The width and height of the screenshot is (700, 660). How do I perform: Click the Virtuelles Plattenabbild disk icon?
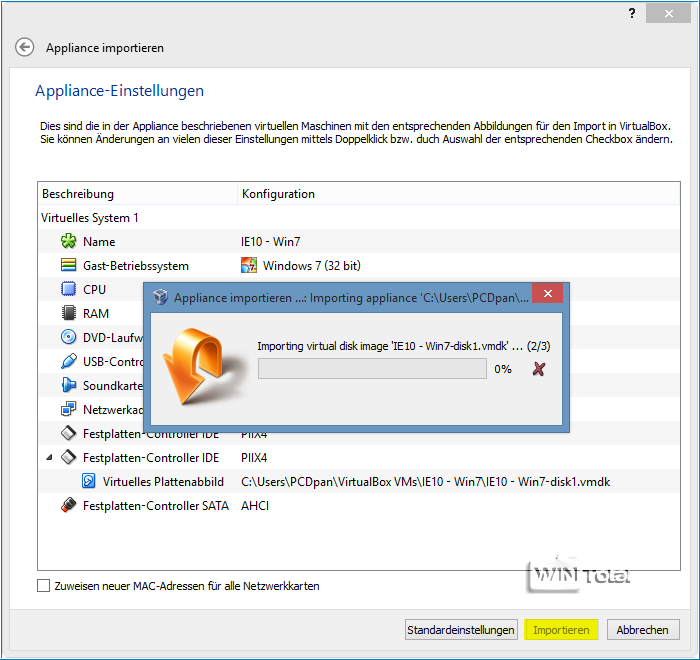89,481
